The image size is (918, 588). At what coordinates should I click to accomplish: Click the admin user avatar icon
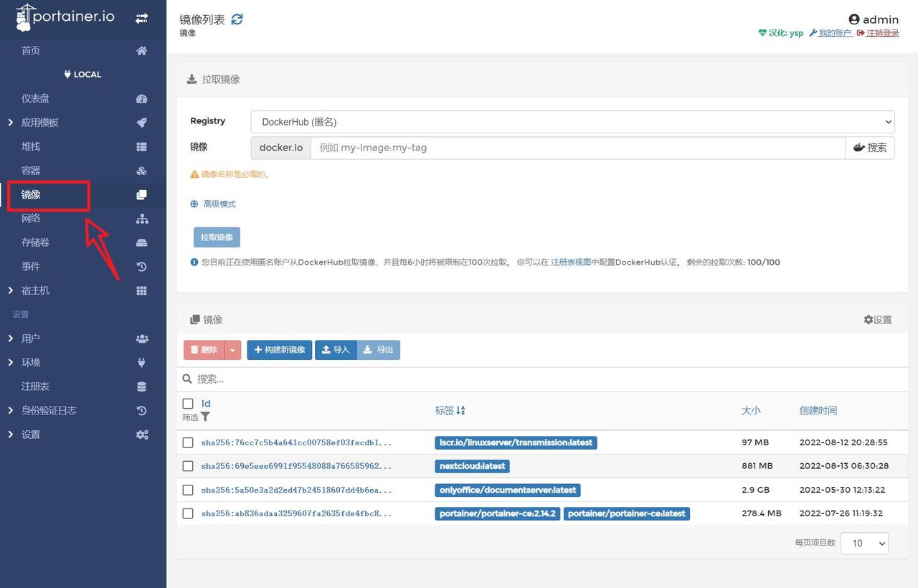(853, 19)
